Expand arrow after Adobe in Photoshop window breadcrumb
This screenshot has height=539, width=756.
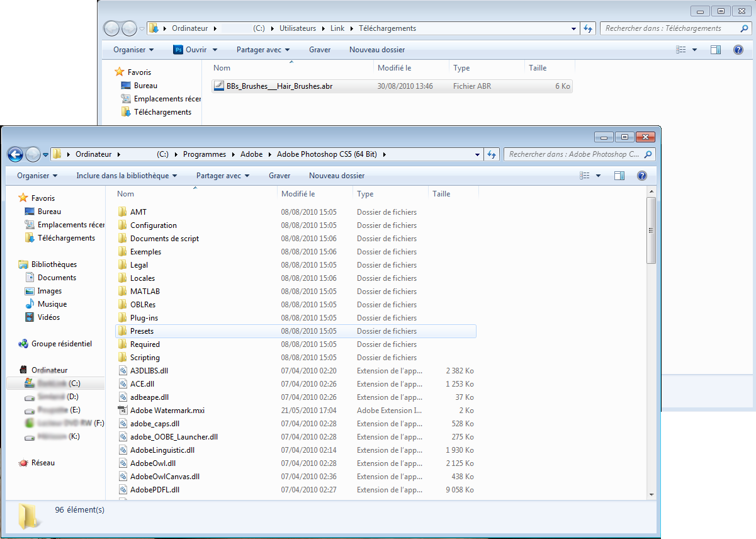pos(270,154)
